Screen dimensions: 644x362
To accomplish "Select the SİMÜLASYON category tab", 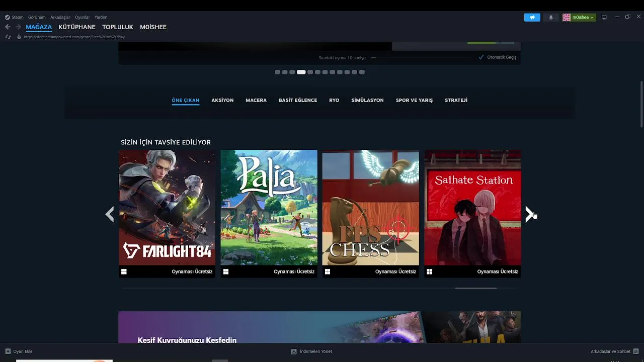I will tap(367, 100).
